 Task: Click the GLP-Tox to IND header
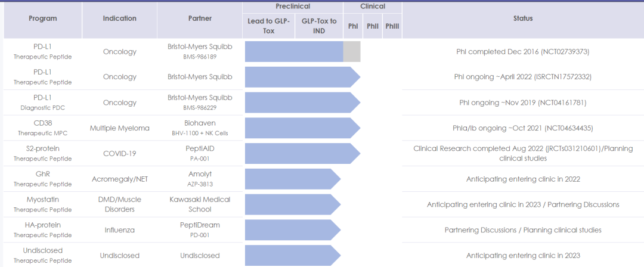click(319, 26)
